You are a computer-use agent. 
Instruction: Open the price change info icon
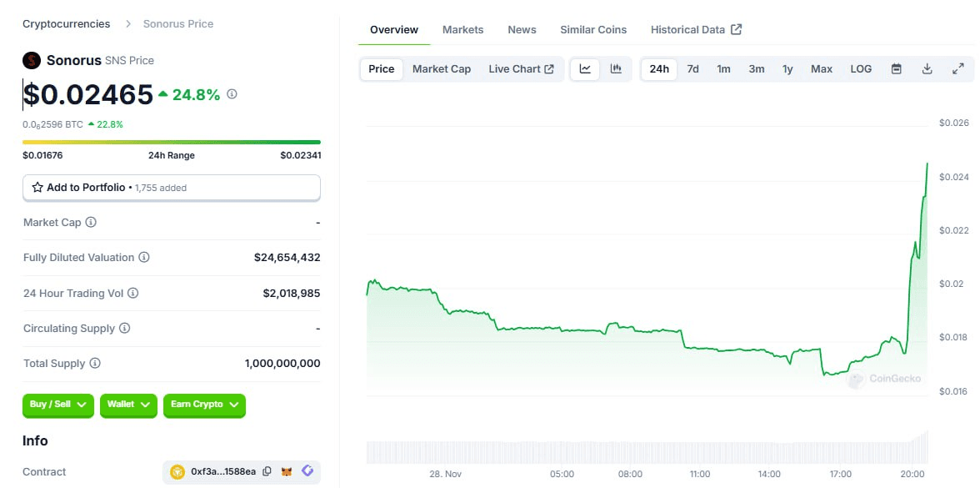232,93
